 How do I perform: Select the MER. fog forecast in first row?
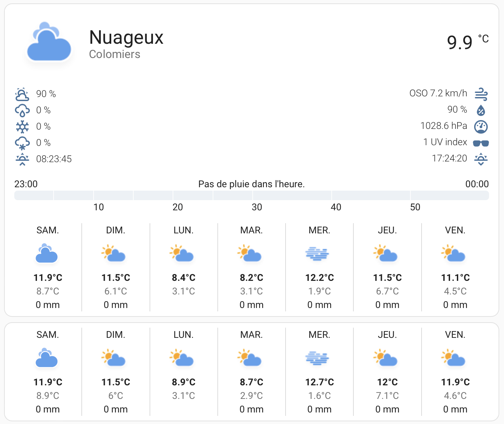click(319, 267)
